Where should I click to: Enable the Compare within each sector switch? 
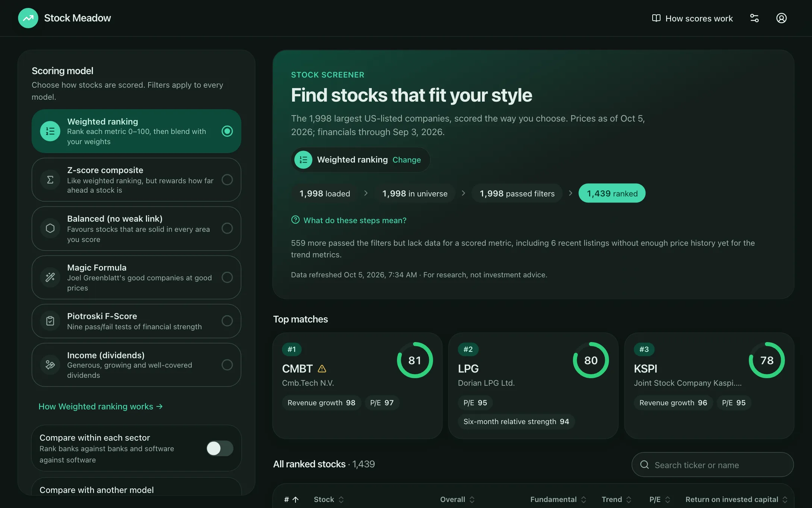coord(220,448)
